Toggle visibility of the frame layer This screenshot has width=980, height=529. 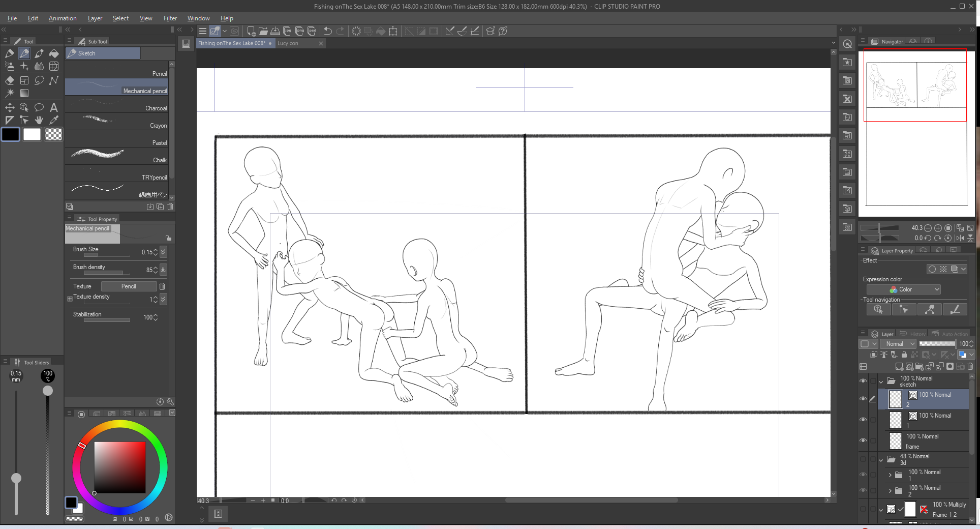pyautogui.click(x=863, y=440)
